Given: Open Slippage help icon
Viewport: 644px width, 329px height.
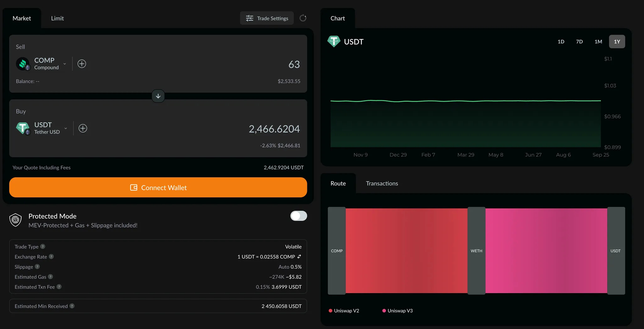Looking at the screenshot, I should pos(37,267).
